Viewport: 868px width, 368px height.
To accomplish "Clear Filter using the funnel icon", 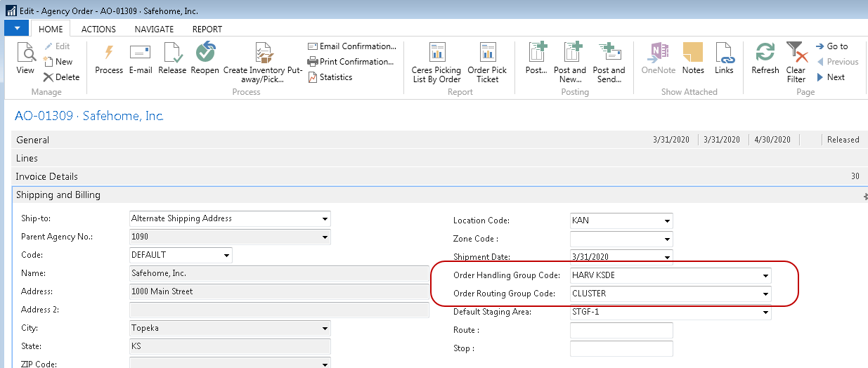I will tap(796, 53).
